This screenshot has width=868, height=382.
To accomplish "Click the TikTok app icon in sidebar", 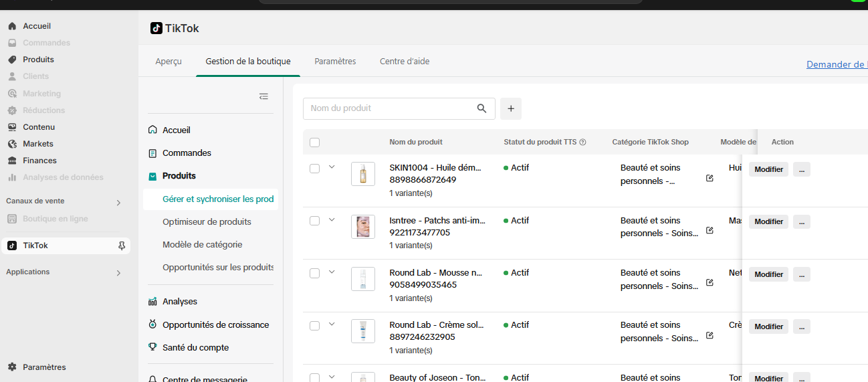I will coord(12,246).
